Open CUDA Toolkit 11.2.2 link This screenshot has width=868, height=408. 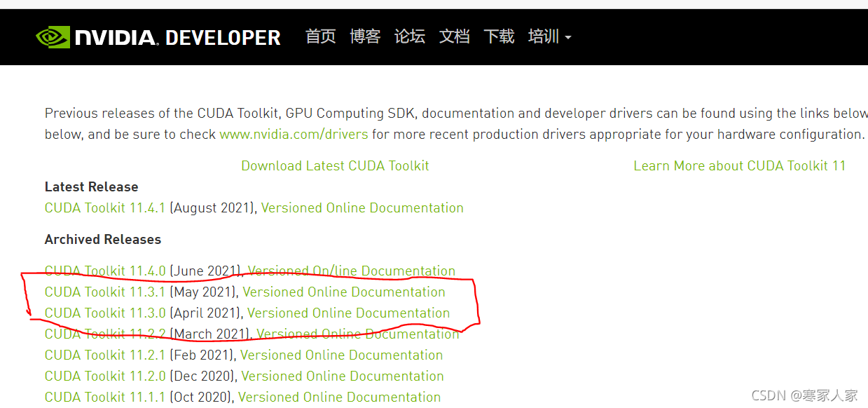point(105,334)
